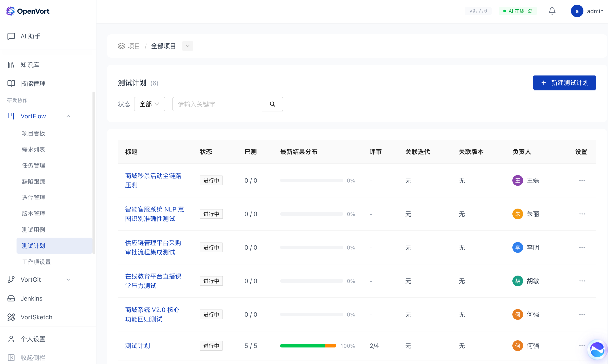Expand the 全部项目 breadcrumb dropdown
The image size is (608, 364).
pos(187,46)
